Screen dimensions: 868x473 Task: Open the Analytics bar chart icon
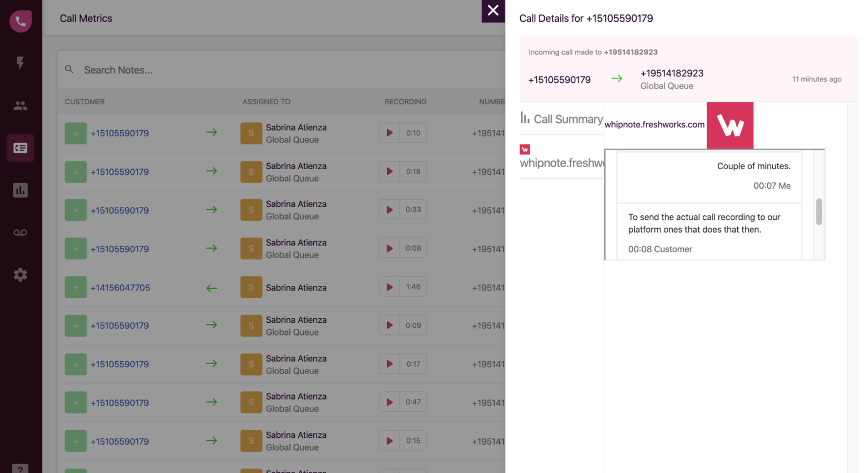pos(21,190)
